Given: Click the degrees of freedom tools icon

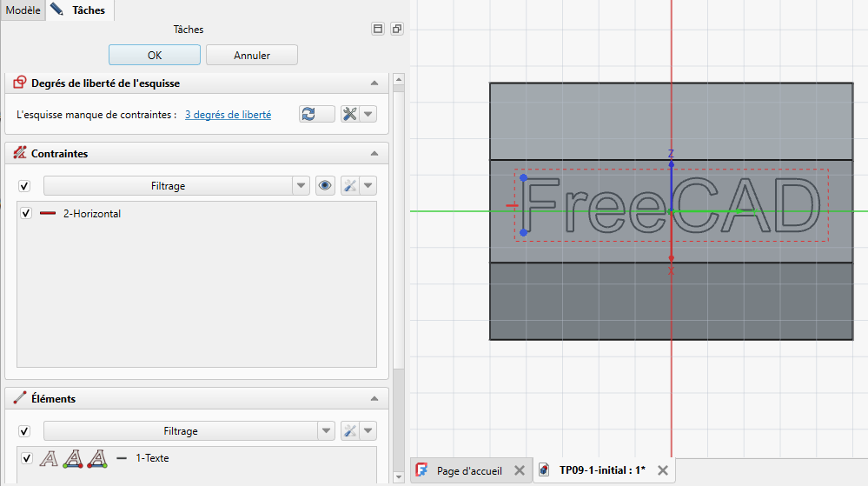Looking at the screenshot, I should tap(350, 114).
